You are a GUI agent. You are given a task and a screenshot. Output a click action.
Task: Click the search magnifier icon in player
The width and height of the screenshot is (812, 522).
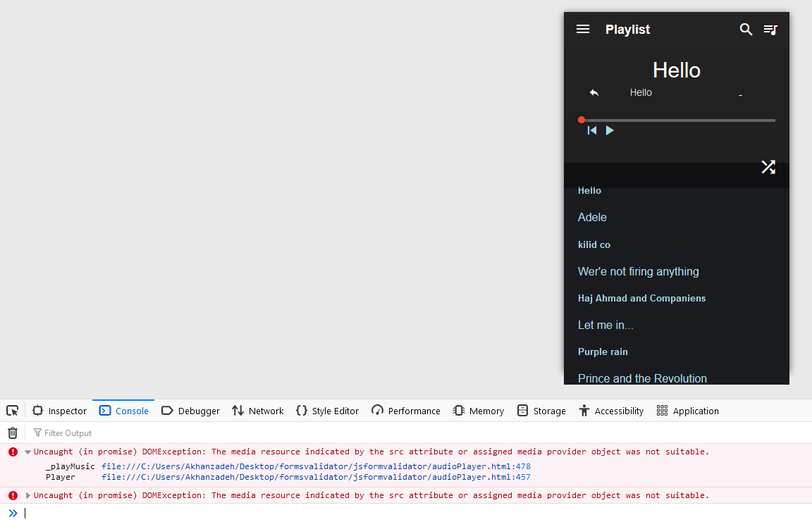pyautogui.click(x=746, y=30)
